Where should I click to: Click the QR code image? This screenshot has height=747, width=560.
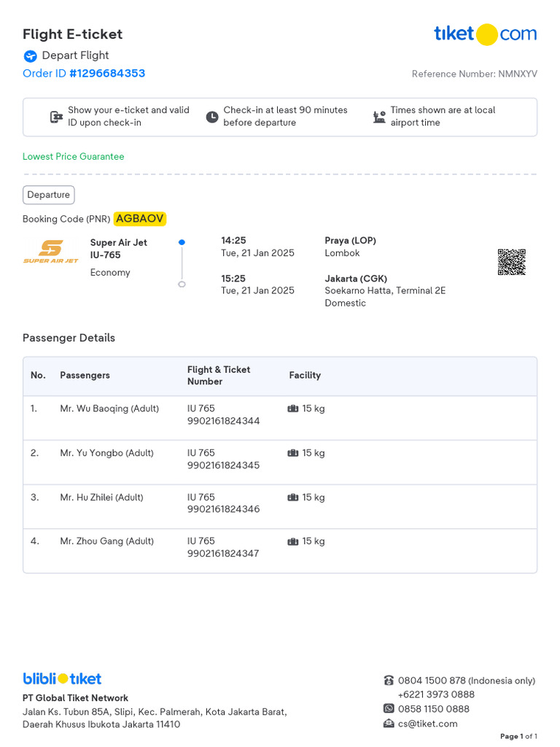[x=511, y=262]
